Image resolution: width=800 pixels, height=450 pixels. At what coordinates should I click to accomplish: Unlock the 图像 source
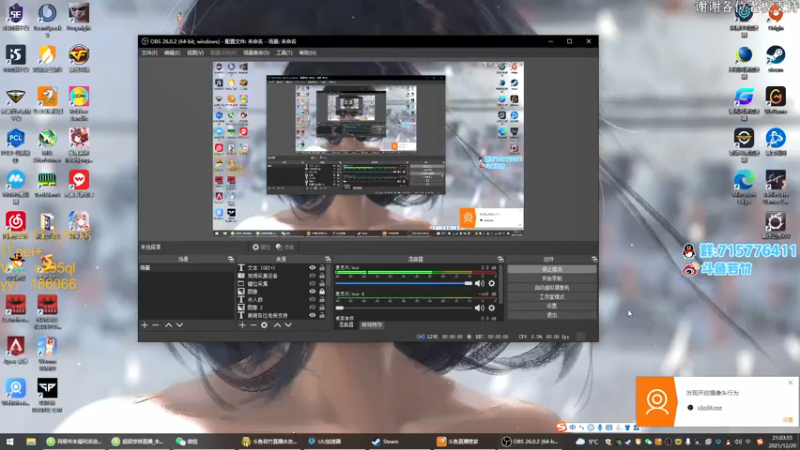coord(322,291)
